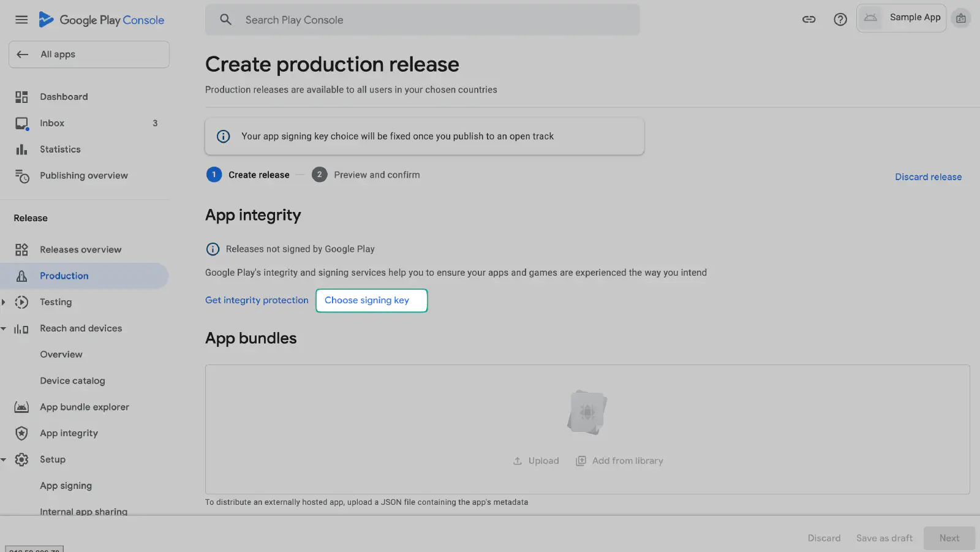Open Production in the sidebar
The width and height of the screenshot is (980, 552).
84,276
